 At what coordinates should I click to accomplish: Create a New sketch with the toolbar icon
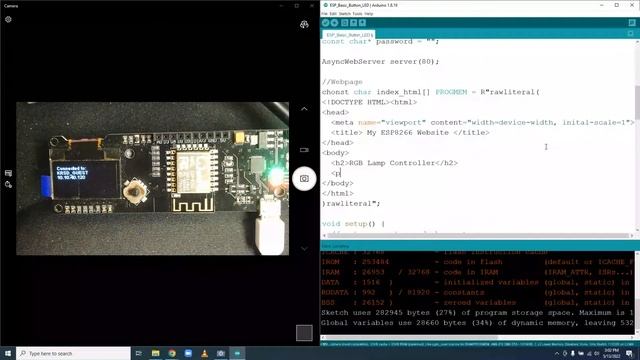[x=344, y=23]
